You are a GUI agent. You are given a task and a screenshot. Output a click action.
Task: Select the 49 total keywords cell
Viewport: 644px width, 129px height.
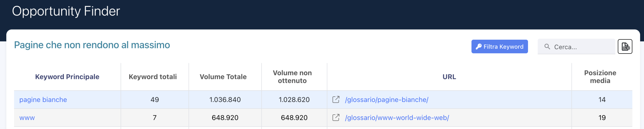155,100
